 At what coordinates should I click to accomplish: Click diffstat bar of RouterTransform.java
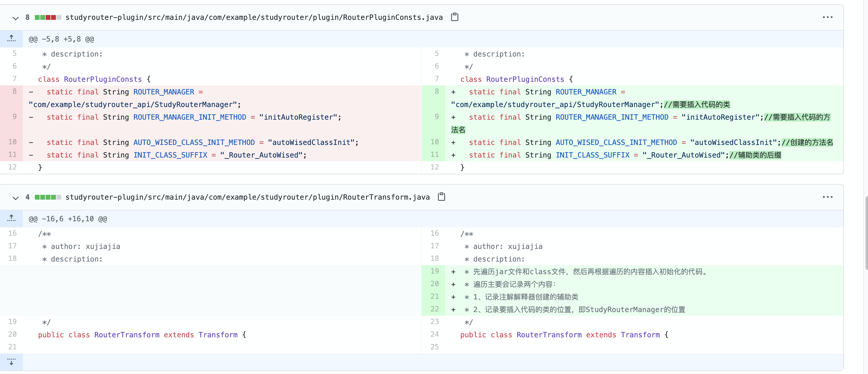[48, 197]
